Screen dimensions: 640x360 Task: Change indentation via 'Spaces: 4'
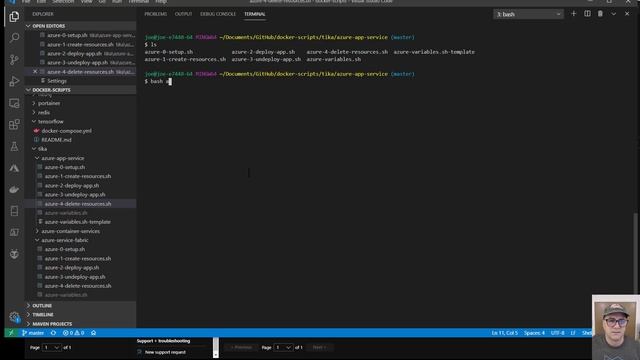click(534, 333)
